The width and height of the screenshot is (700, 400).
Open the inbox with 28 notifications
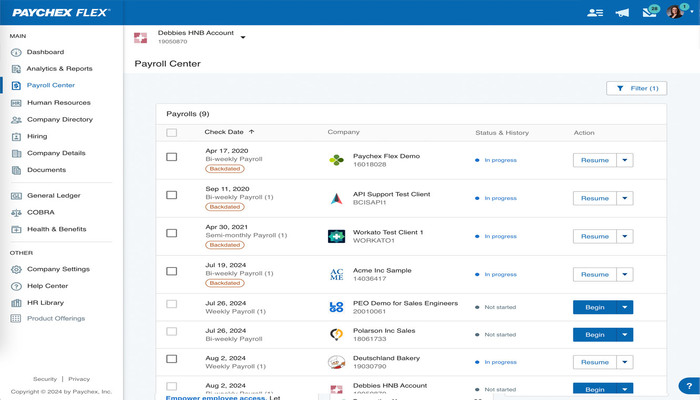(x=649, y=13)
